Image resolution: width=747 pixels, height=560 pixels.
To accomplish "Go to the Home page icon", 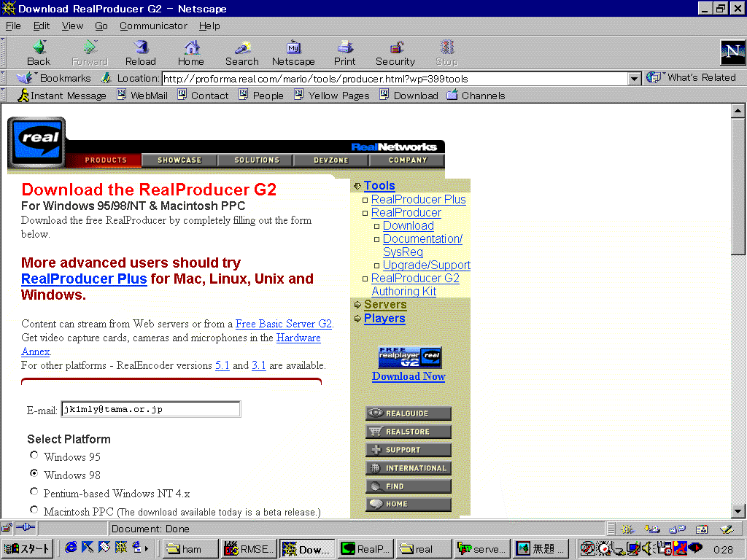I will [191, 52].
